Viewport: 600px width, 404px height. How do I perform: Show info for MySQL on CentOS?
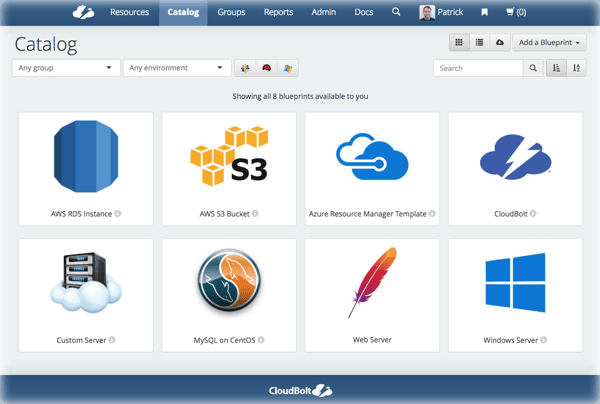click(x=261, y=340)
